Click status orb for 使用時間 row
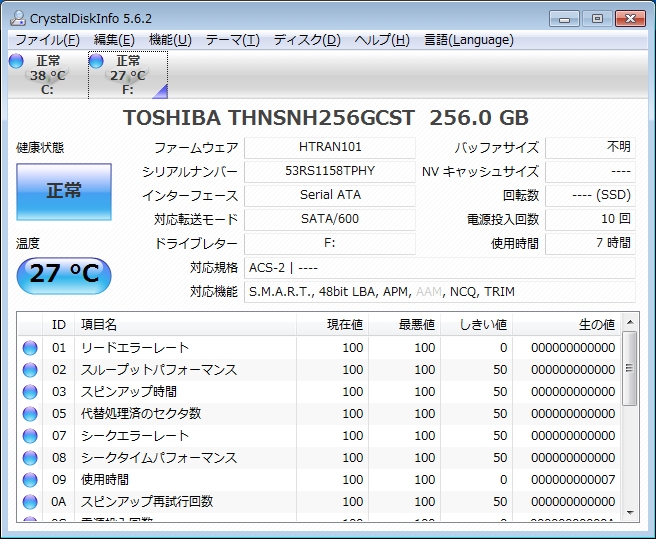 coord(30,480)
